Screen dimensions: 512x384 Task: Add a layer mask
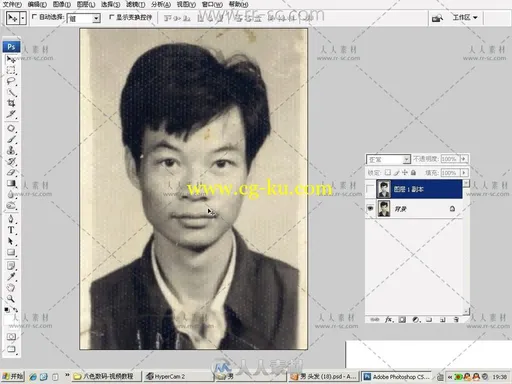[402, 320]
